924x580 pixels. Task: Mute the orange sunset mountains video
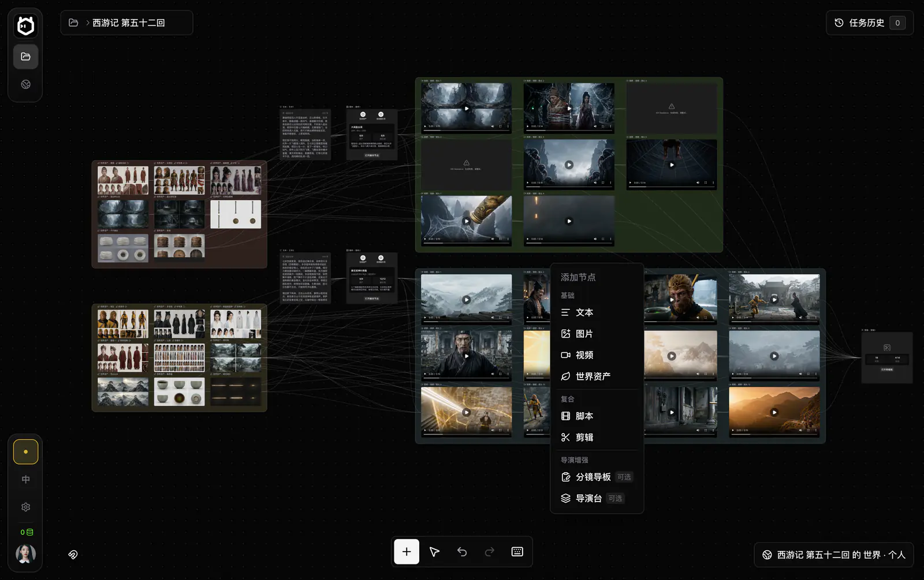[x=800, y=430]
